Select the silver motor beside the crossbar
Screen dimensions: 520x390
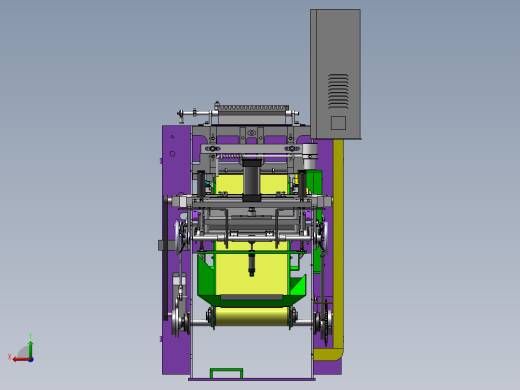click(x=310, y=156)
